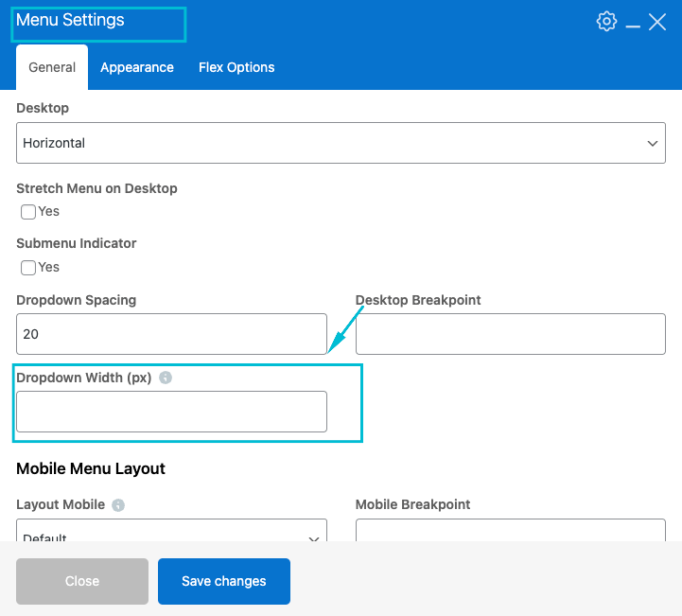Click info icon beside Dropdown Width

tap(166, 378)
